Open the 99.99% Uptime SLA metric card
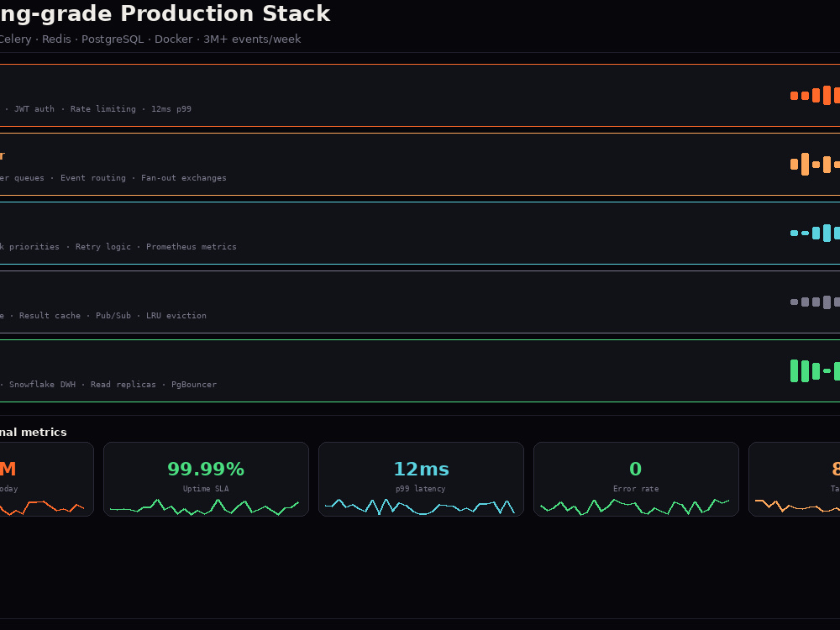840x630 pixels. (x=207, y=480)
